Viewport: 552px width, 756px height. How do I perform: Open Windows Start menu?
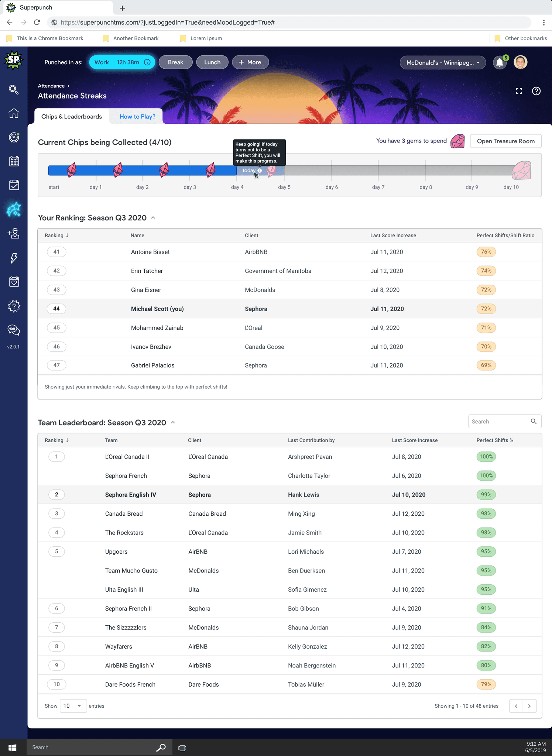[12, 748]
